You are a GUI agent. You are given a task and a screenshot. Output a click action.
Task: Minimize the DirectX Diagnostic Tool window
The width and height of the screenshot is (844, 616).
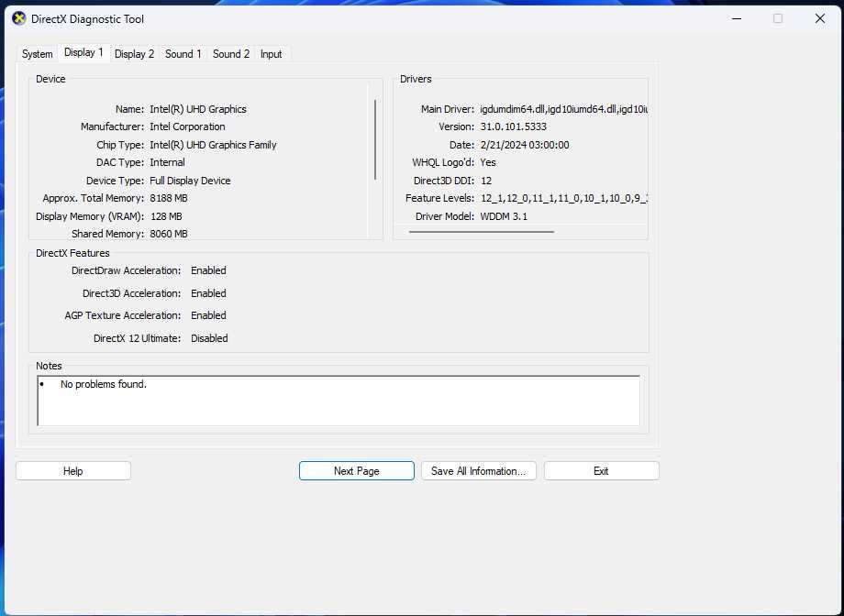tap(737, 19)
